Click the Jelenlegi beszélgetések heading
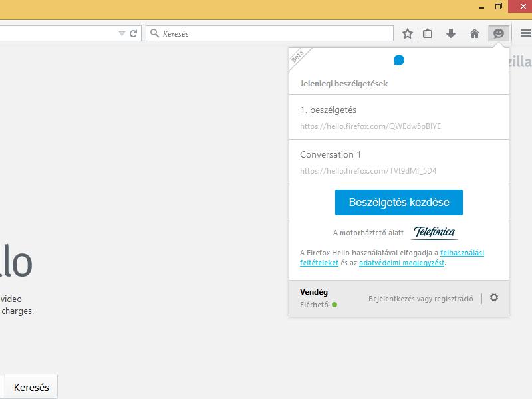The height and width of the screenshot is (399, 532). pyautogui.click(x=343, y=84)
